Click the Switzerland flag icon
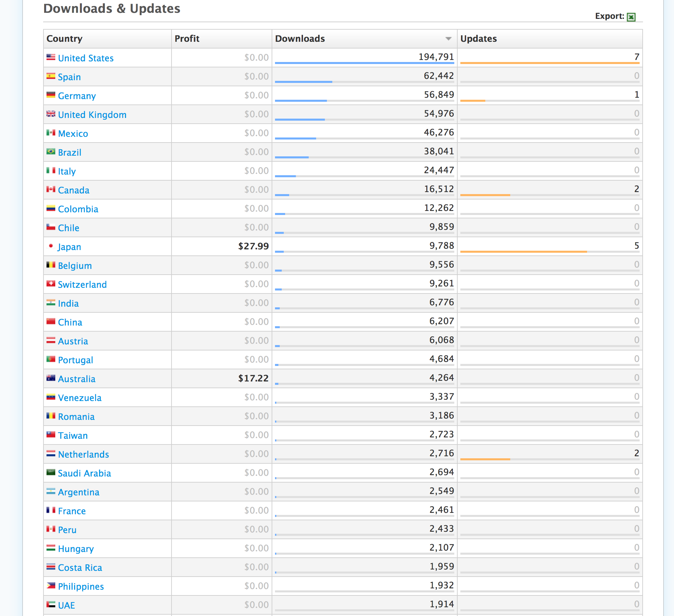 pos(51,284)
